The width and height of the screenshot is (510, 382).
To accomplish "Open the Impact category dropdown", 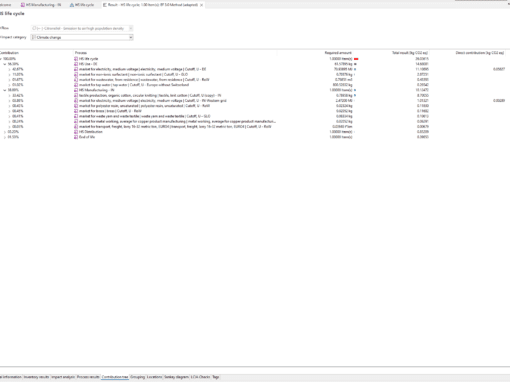I will point(82,37).
